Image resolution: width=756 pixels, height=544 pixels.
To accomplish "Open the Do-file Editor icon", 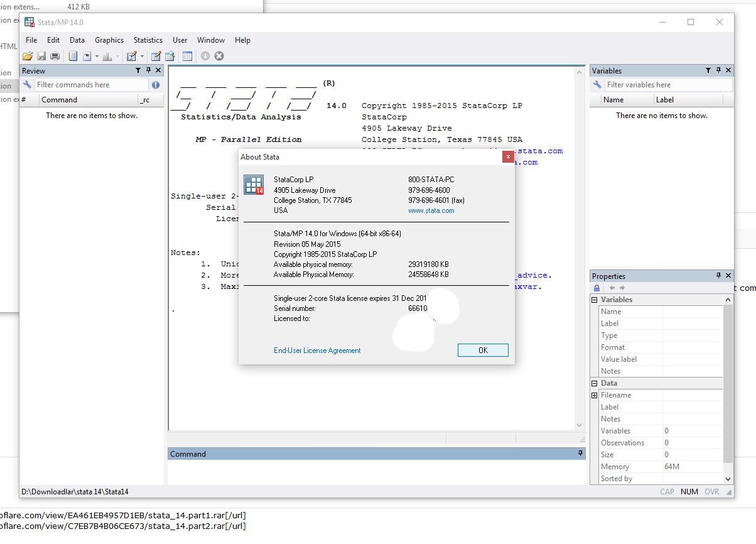I will click(132, 56).
